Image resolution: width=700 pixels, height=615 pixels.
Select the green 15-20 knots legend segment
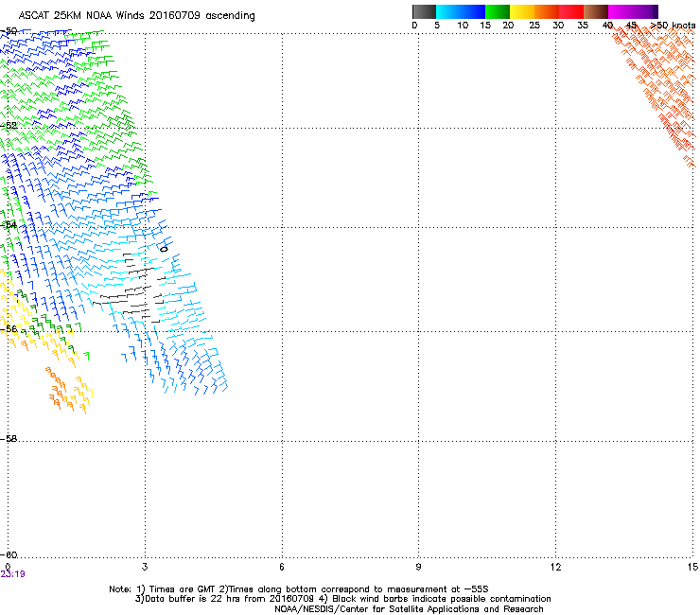pos(498,11)
